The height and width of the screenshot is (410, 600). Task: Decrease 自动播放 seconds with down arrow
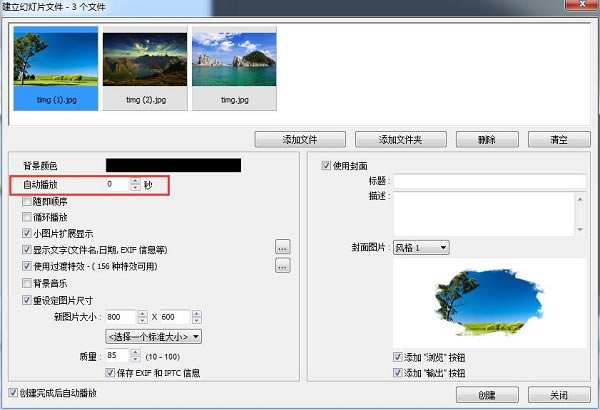(135, 188)
